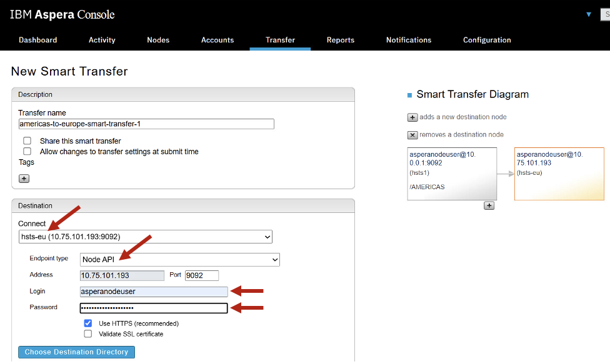610x364 pixels.
Task: Open the Connect node dropdown
Action: pyautogui.click(x=146, y=237)
